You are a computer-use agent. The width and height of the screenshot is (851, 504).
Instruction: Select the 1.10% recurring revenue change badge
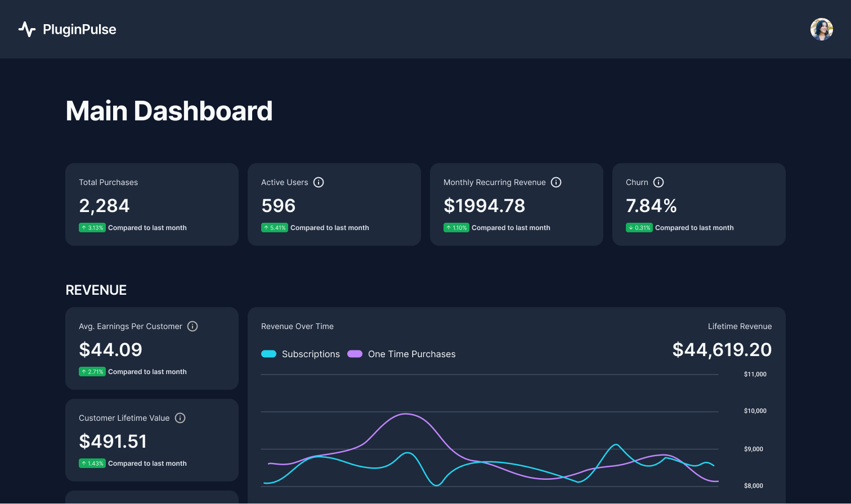tap(456, 228)
